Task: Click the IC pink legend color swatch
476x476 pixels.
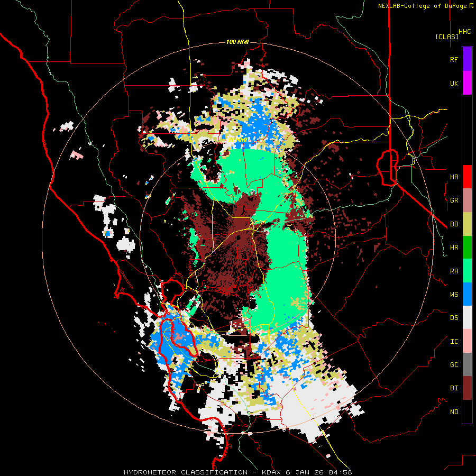Action: click(467, 341)
